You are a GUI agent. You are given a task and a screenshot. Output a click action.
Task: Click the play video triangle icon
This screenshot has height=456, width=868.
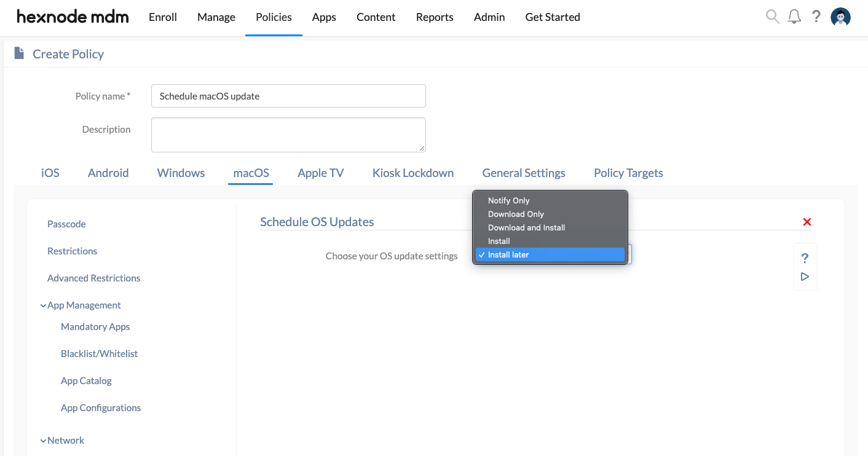[805, 277]
